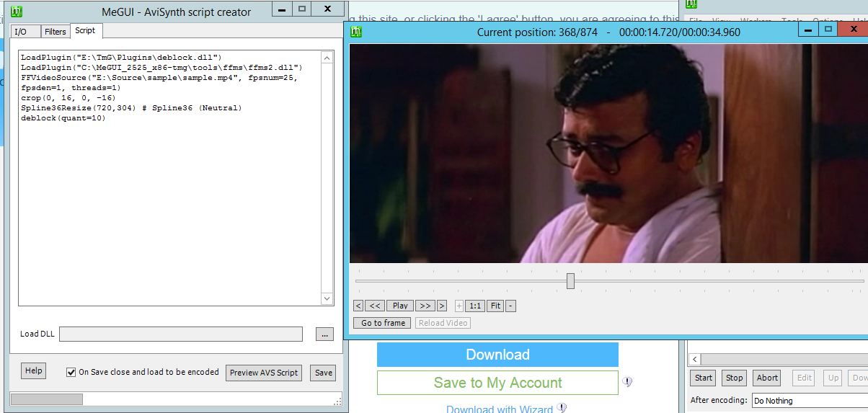Zoom out the preview with the - button
The width and height of the screenshot is (868, 413).
click(x=510, y=306)
